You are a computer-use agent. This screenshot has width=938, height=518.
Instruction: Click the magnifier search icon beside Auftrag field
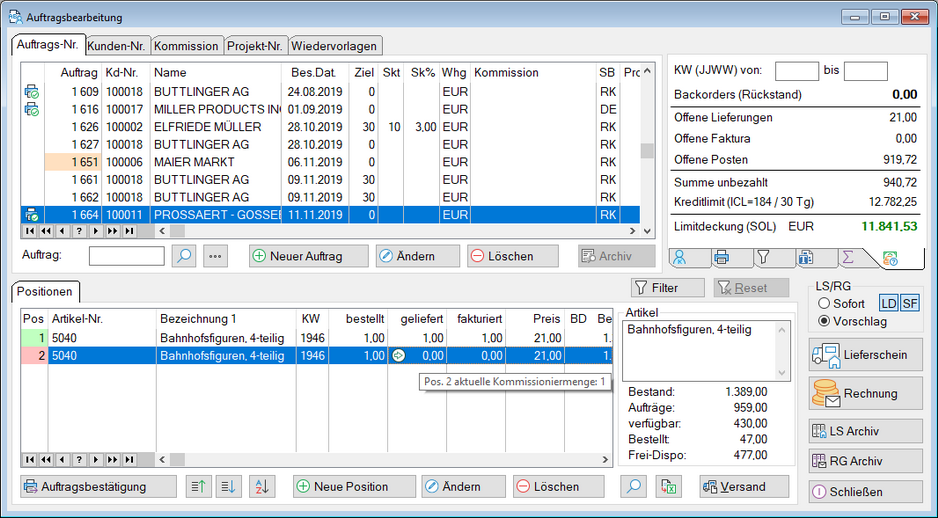click(184, 256)
